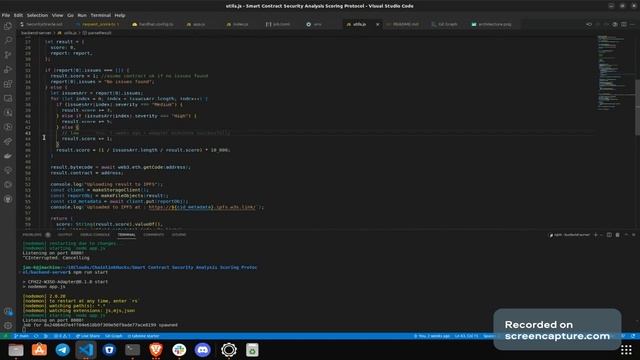This screenshot has height=360, width=640.
Task: Select the bash backend-server terminal entry
Action: point(569,235)
